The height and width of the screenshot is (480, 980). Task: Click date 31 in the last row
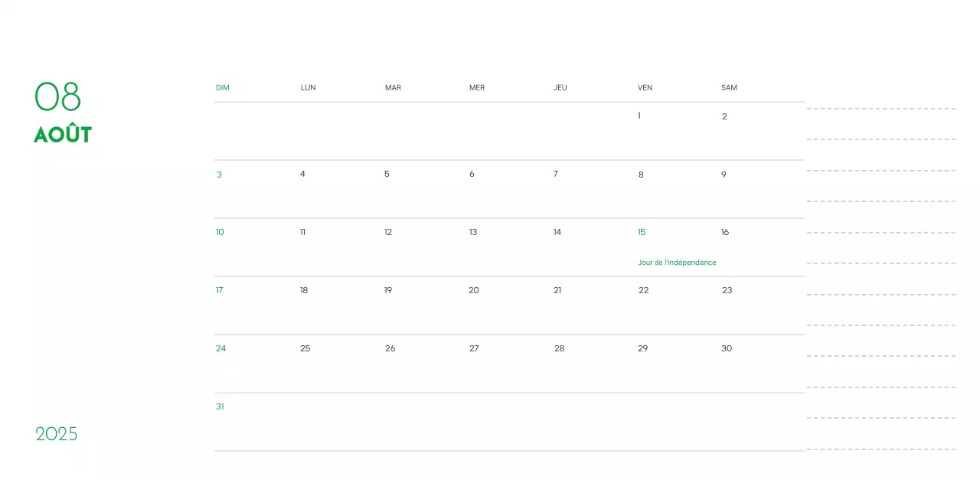220,407
